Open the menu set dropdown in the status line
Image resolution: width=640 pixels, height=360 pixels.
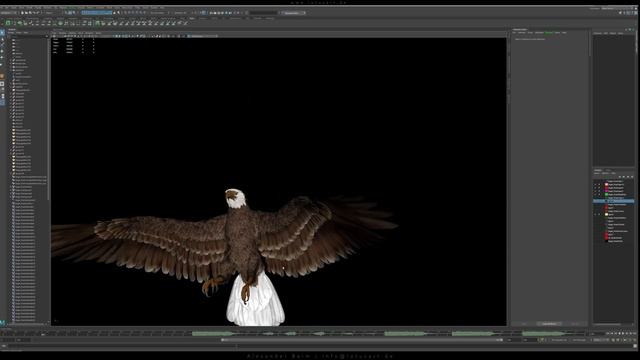pos(9,13)
